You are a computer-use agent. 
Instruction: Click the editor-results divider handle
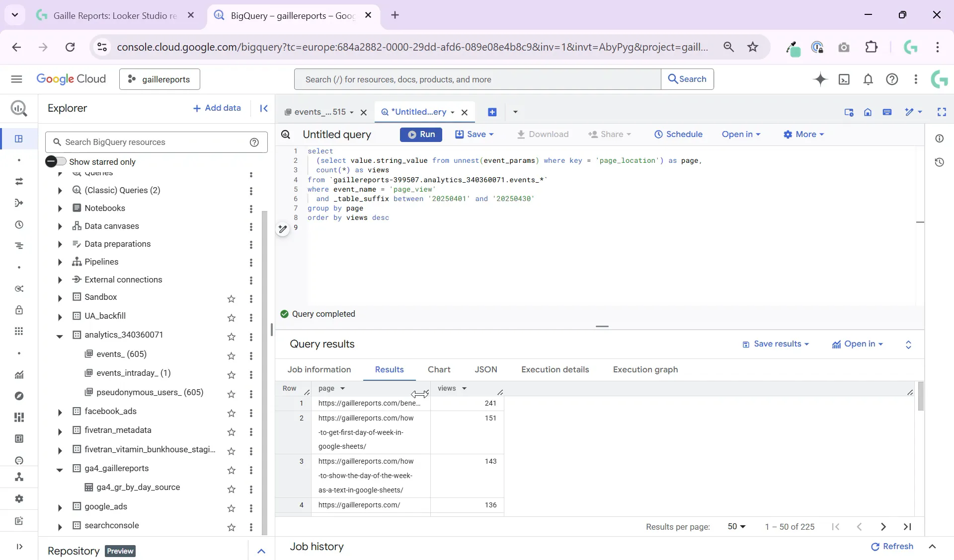[x=602, y=327]
